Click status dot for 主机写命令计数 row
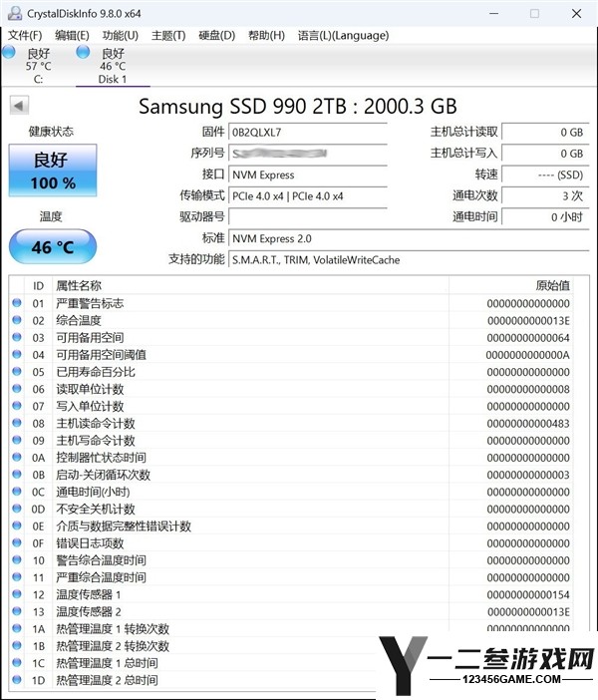This screenshot has height=700, width=598. point(17,440)
